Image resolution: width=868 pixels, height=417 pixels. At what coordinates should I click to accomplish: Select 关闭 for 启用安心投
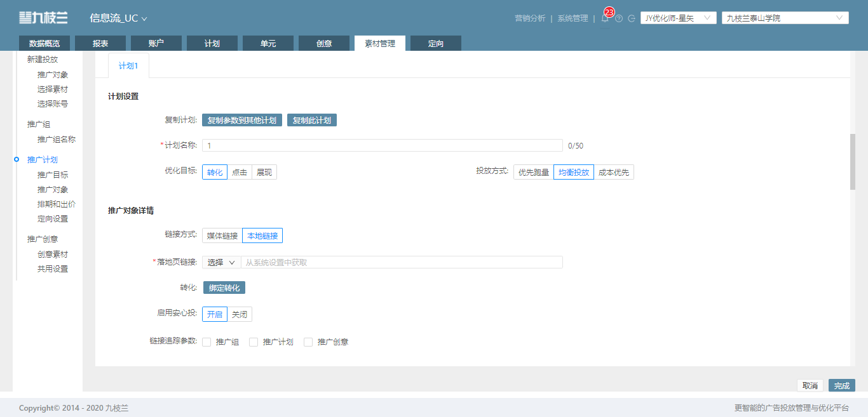240,314
